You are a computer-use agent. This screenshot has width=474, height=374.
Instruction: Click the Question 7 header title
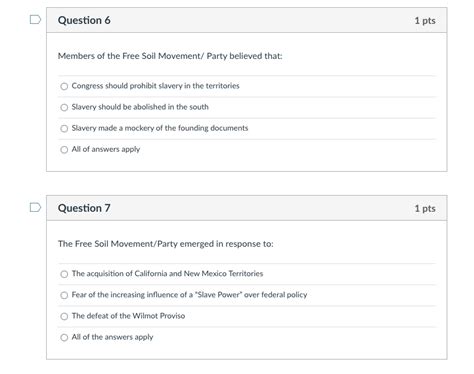click(x=84, y=208)
